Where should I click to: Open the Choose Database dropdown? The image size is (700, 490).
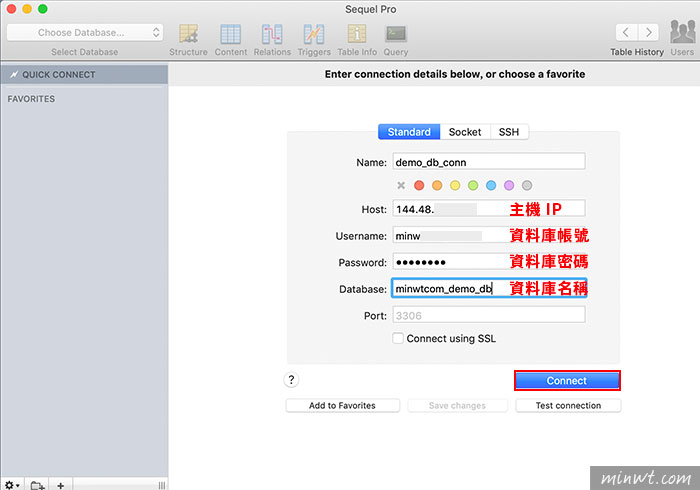point(85,32)
